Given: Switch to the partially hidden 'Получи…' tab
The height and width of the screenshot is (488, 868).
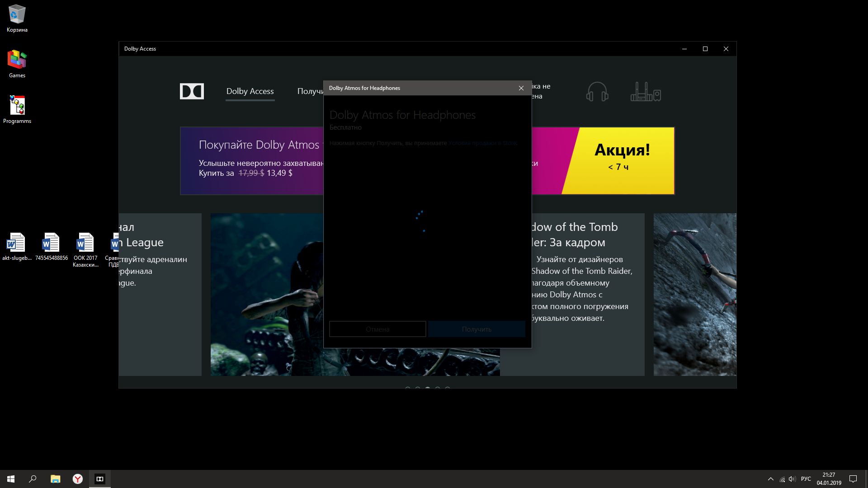Looking at the screenshot, I should point(310,91).
